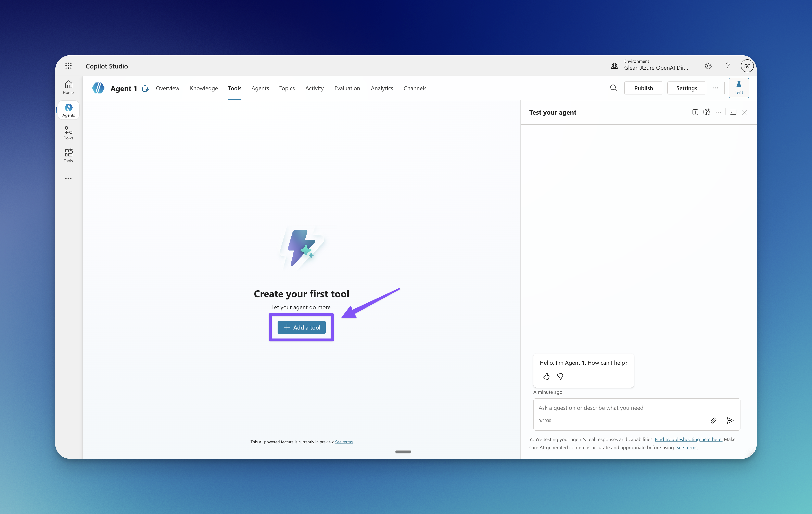
Task: Open the Glean Azure OpenAI environment selector
Action: click(651, 65)
